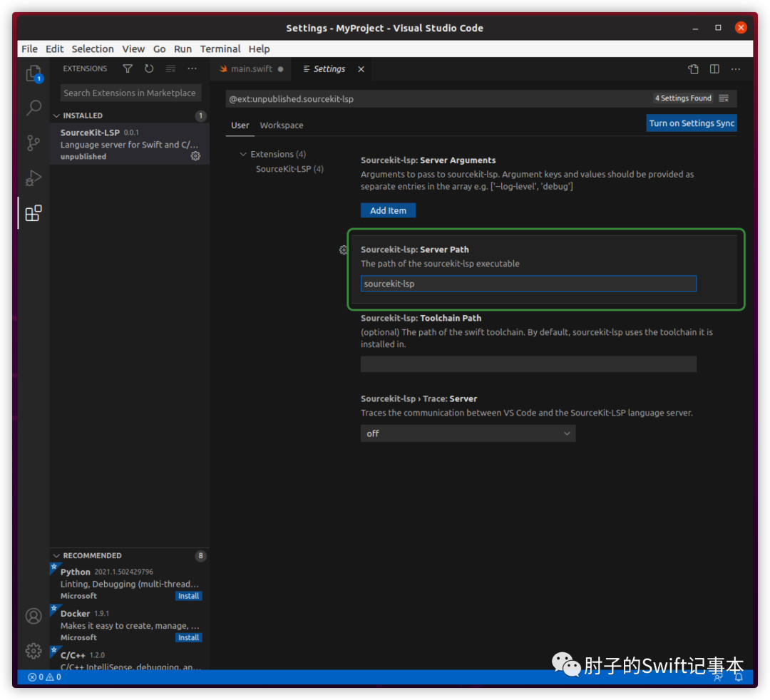Select SourceKit-LSP (4) in settings tree

click(289, 169)
